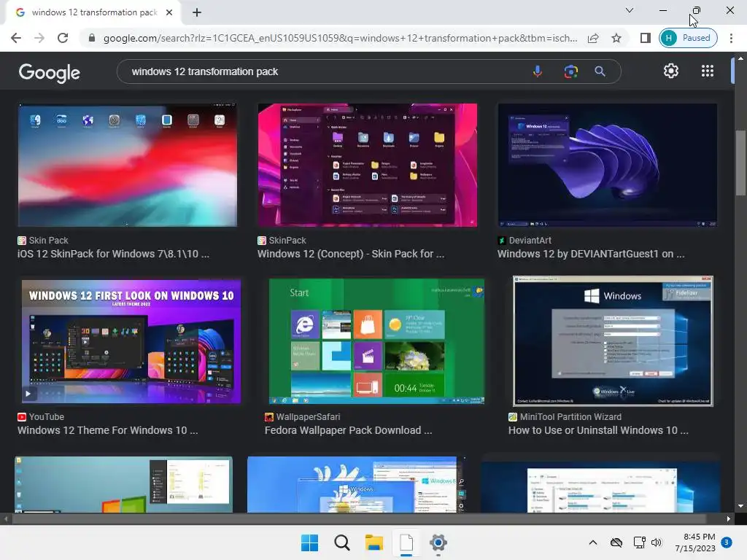Open iOS 12 SkinPack for Windows link

(x=113, y=254)
